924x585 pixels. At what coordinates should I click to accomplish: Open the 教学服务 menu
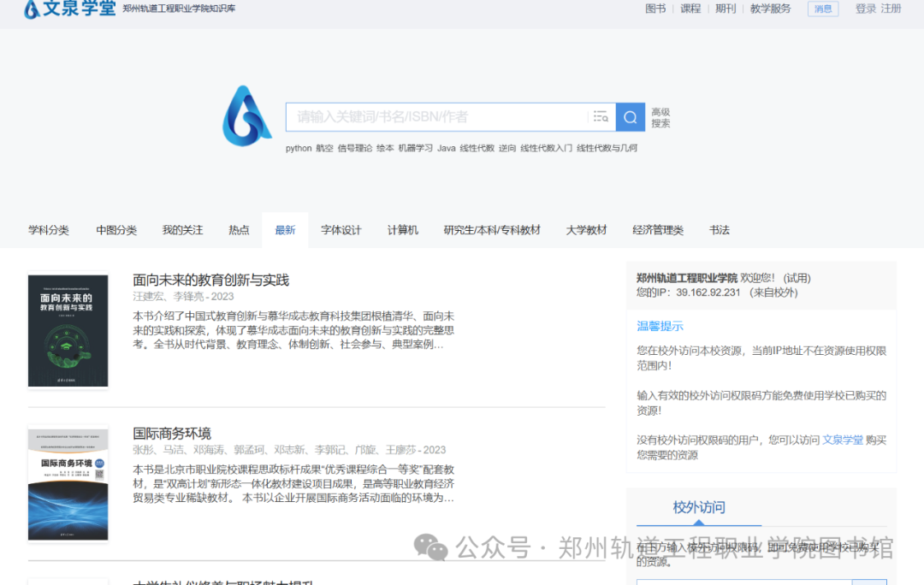coord(770,9)
